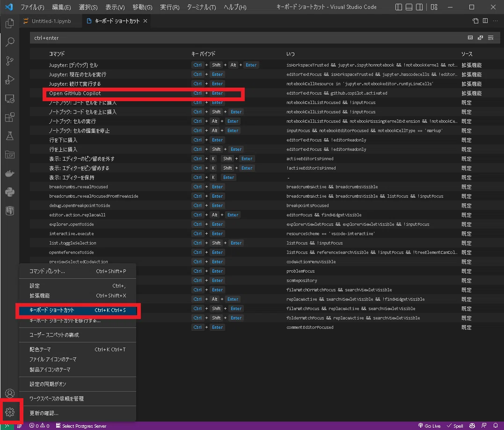The height and width of the screenshot is (430, 504).
Task: Toggle the primary side bar layout button
Action: click(x=399, y=7)
